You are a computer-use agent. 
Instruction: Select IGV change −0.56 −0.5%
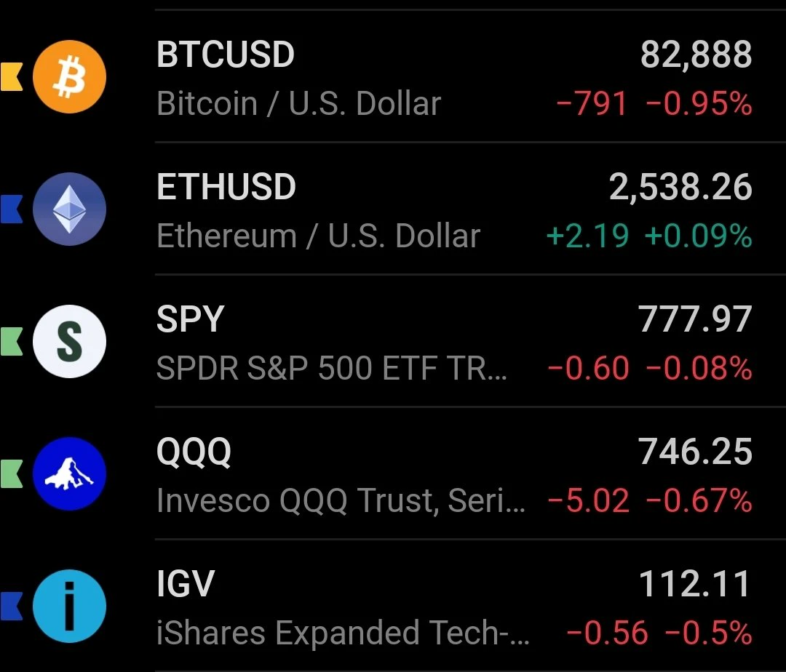click(659, 633)
